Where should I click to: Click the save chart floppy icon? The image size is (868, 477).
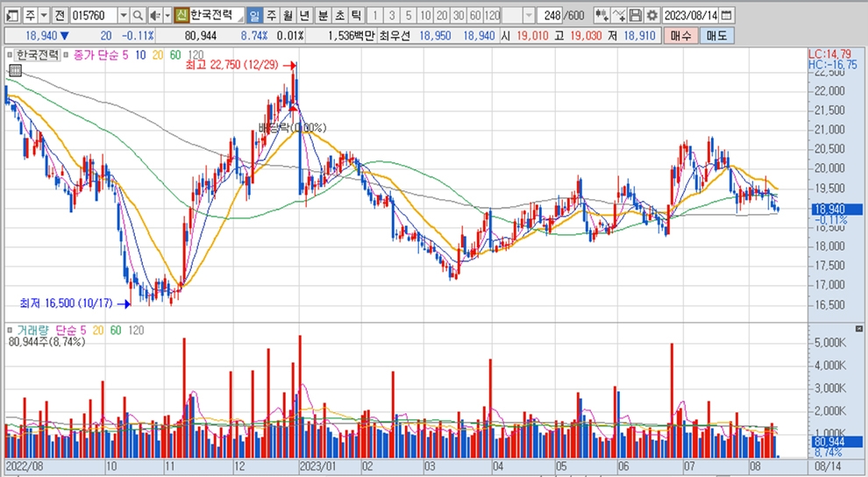[636, 15]
